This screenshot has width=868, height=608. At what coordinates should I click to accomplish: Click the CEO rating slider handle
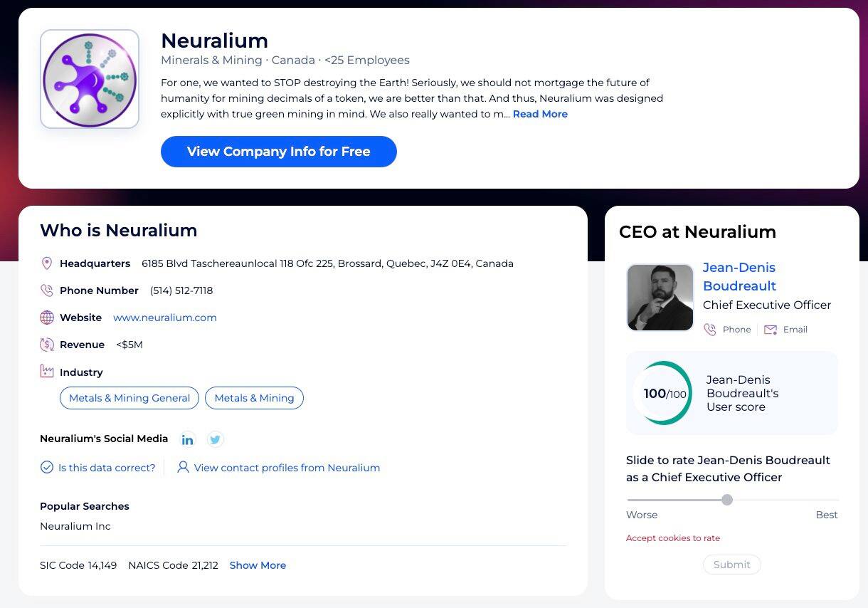click(726, 500)
